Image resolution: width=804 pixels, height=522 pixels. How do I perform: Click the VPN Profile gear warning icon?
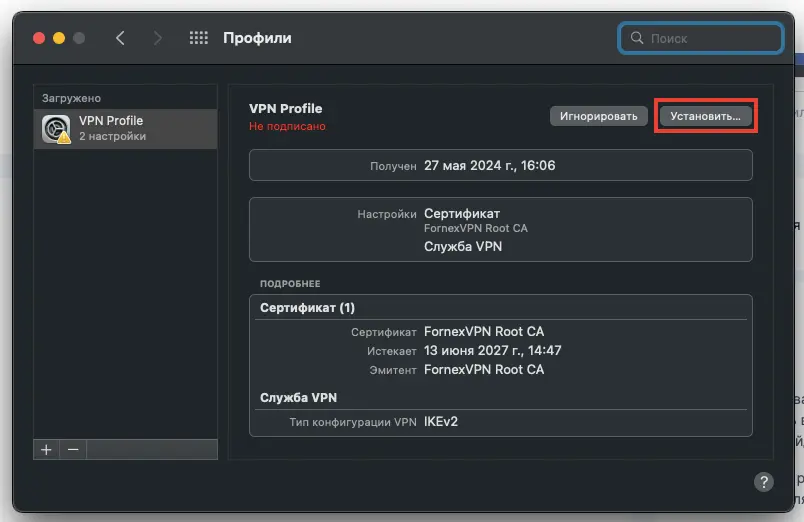point(56,129)
